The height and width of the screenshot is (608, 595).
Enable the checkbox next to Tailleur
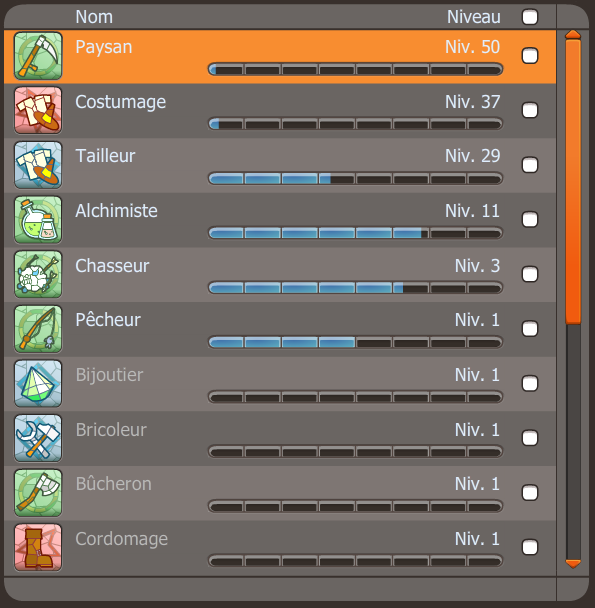(x=530, y=165)
